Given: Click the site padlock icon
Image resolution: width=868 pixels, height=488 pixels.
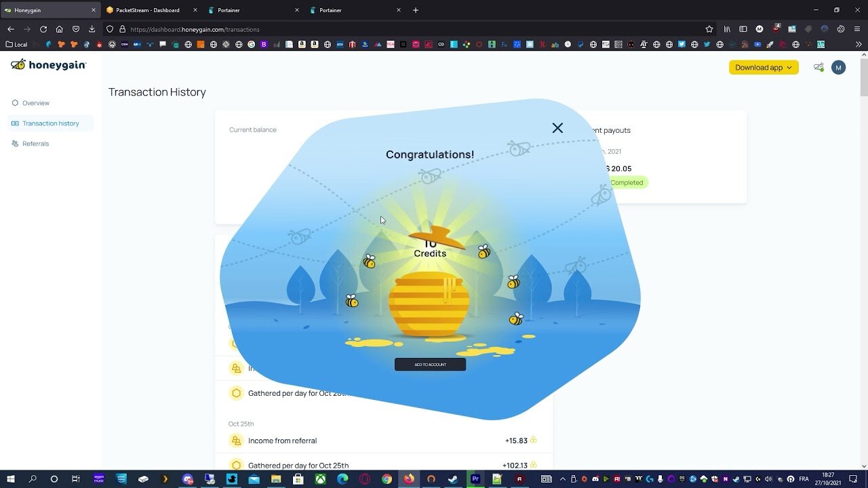Looking at the screenshot, I should 123,29.
